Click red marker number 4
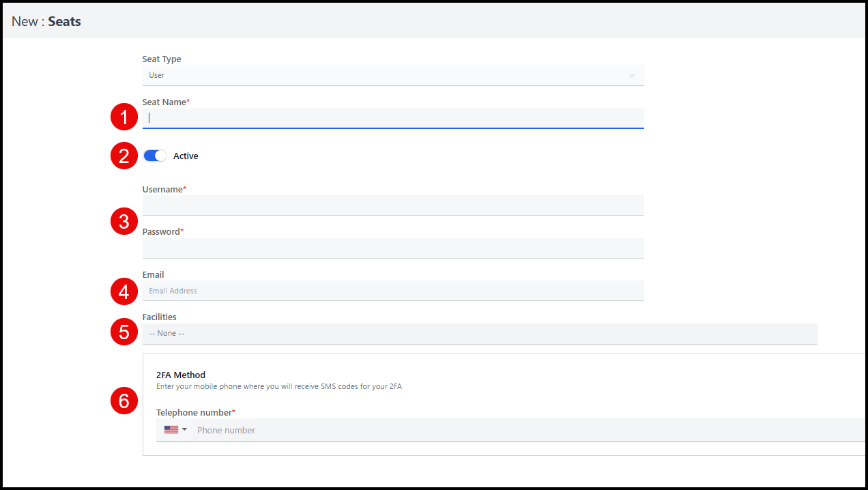This screenshot has width=868, height=490. pos(124,292)
